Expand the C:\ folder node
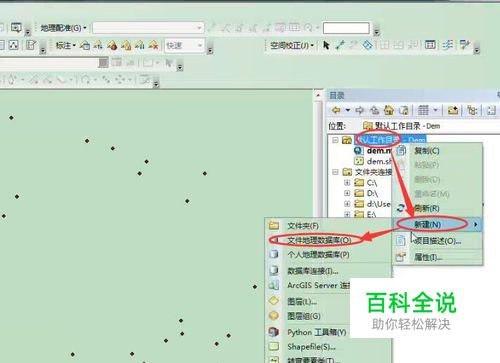This screenshot has height=363, width=500. tap(347, 183)
